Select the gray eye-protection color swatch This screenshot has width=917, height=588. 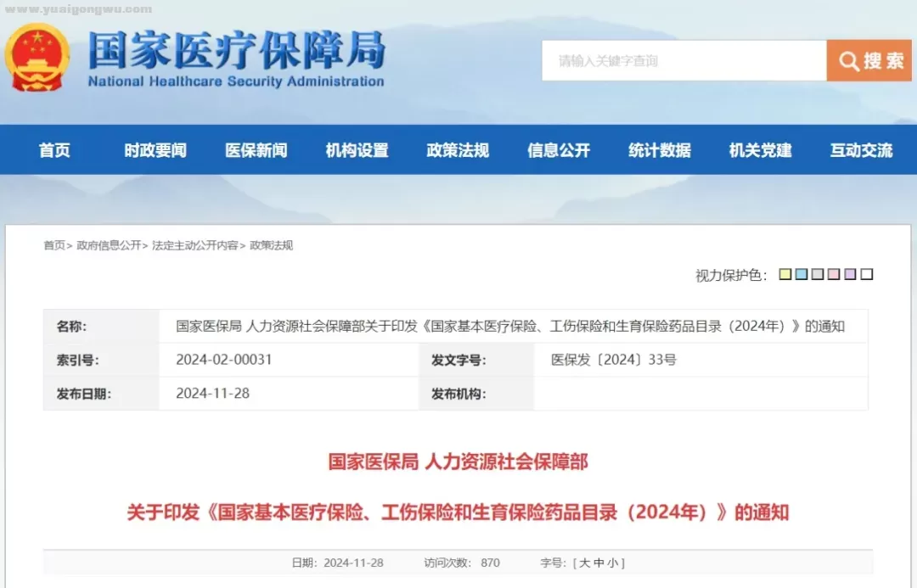(x=819, y=274)
